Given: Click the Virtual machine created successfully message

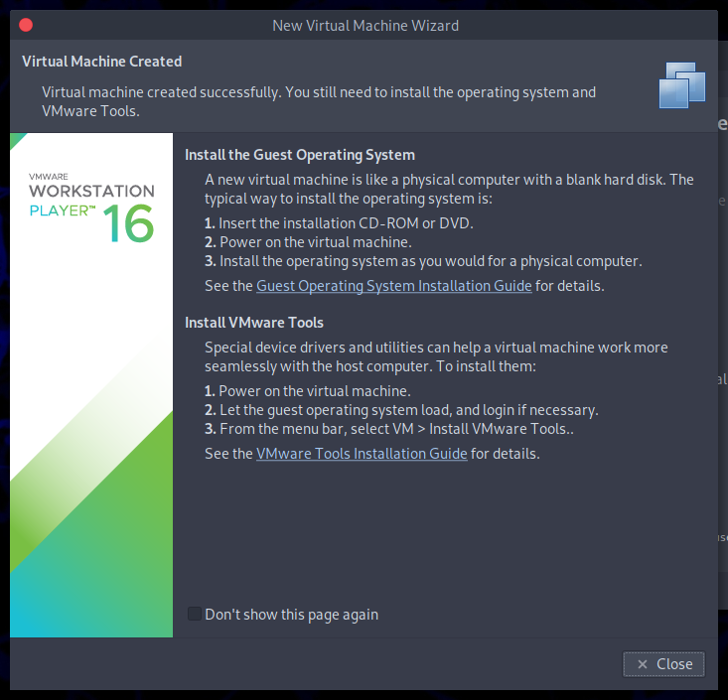Looking at the screenshot, I should 318,101.
